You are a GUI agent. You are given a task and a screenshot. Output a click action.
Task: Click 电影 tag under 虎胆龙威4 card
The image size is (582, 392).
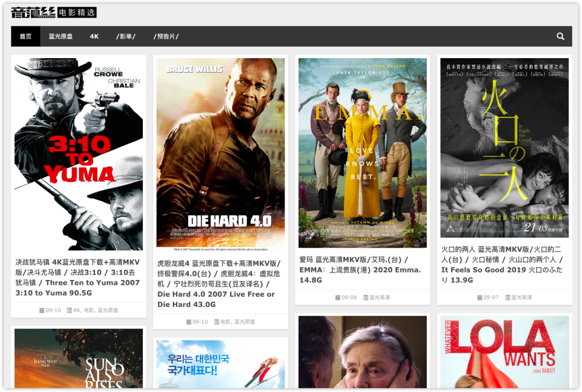(x=225, y=322)
